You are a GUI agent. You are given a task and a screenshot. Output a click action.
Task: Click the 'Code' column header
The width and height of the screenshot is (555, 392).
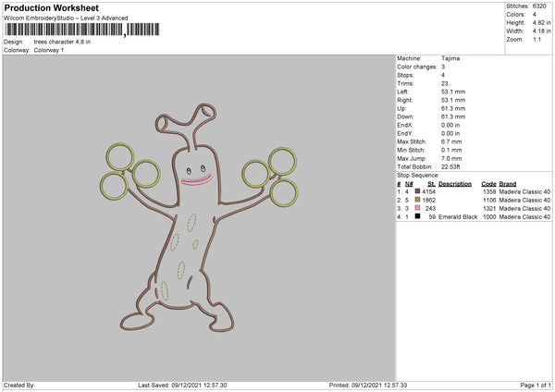tap(488, 184)
